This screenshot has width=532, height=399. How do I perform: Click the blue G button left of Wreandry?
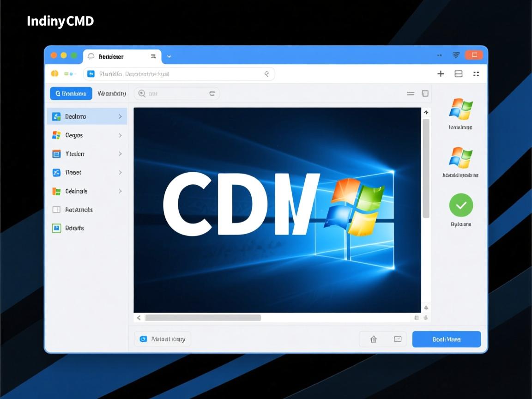pos(71,94)
